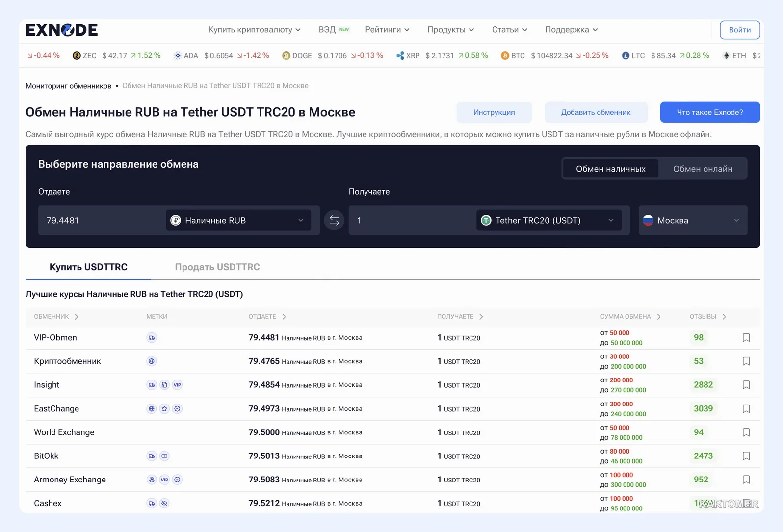Bookmark the World Exchange row
This screenshot has height=532, width=783.
(x=746, y=432)
